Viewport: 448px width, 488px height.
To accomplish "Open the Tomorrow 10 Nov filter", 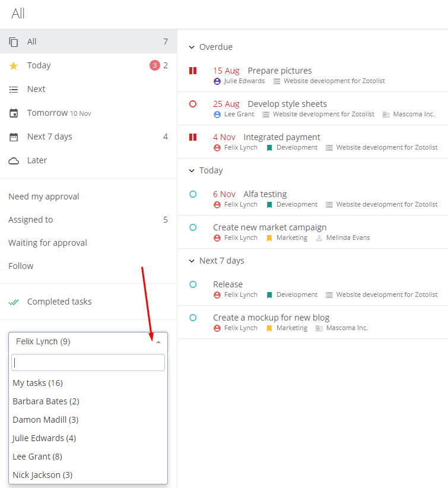I will [x=88, y=113].
